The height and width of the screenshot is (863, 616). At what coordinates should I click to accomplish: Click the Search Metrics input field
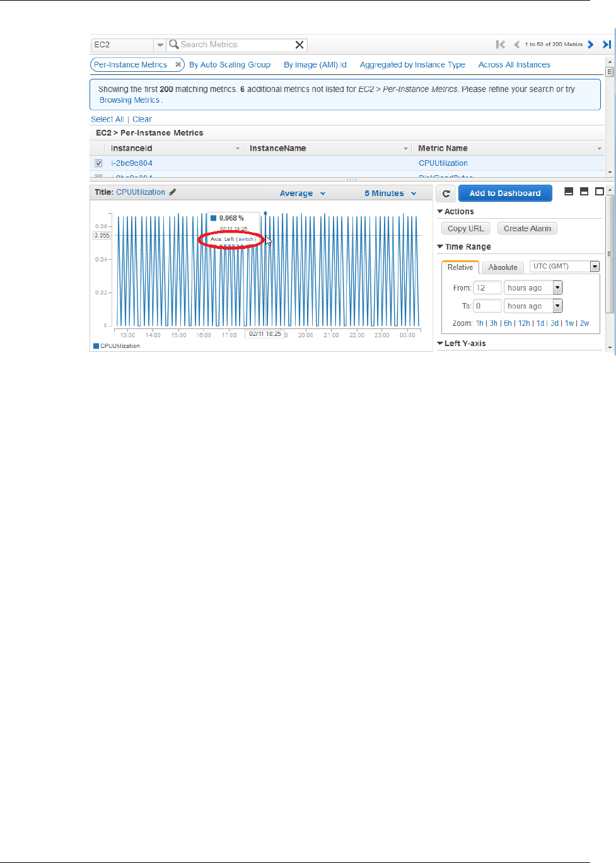(236, 45)
